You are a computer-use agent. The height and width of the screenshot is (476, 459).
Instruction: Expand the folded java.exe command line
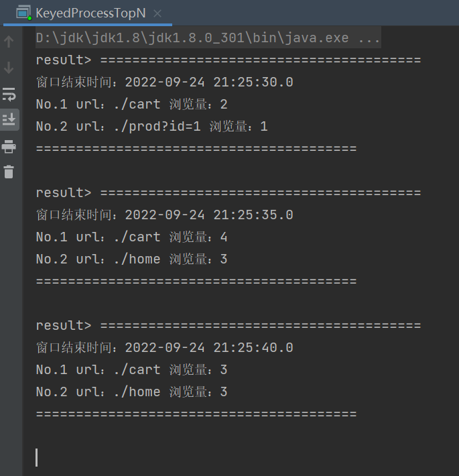tap(208, 38)
